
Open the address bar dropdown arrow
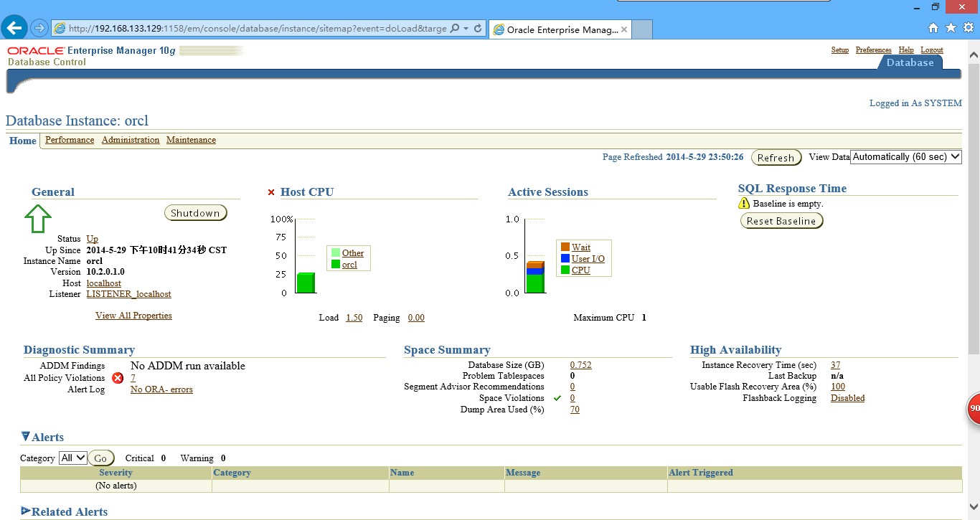point(466,29)
